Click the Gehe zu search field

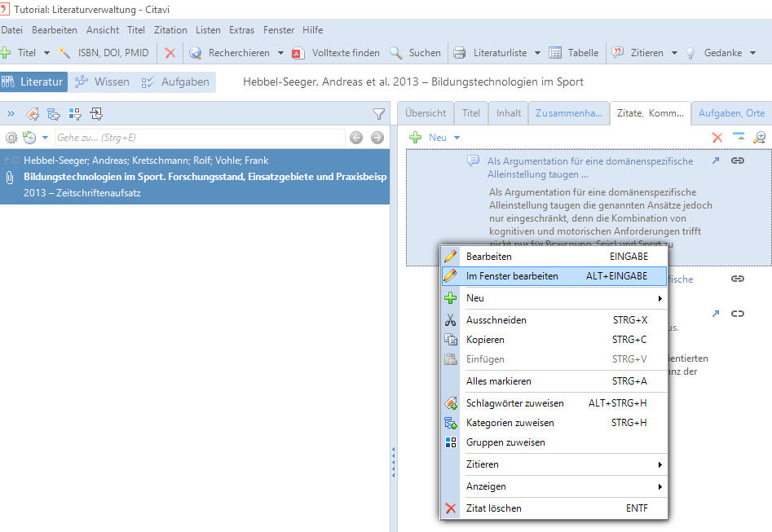pos(200,138)
